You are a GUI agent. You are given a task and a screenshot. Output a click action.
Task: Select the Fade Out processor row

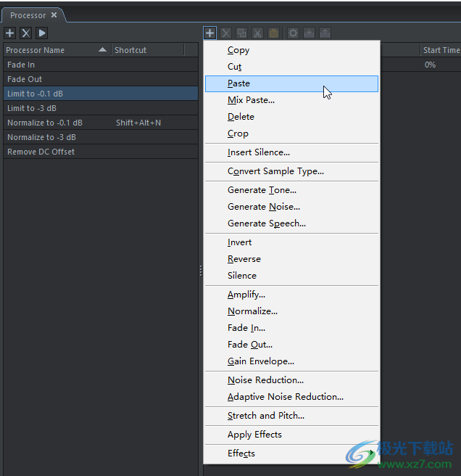(101, 79)
